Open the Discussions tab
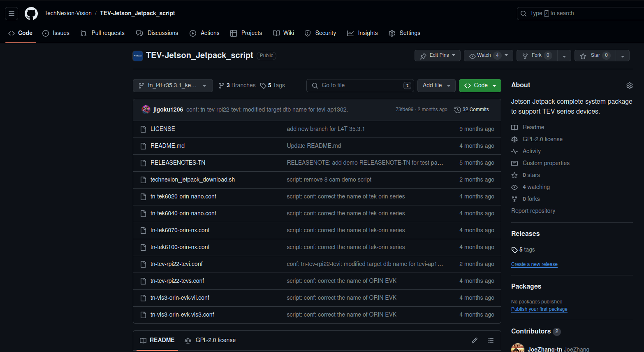This screenshot has height=352, width=644. pos(157,33)
